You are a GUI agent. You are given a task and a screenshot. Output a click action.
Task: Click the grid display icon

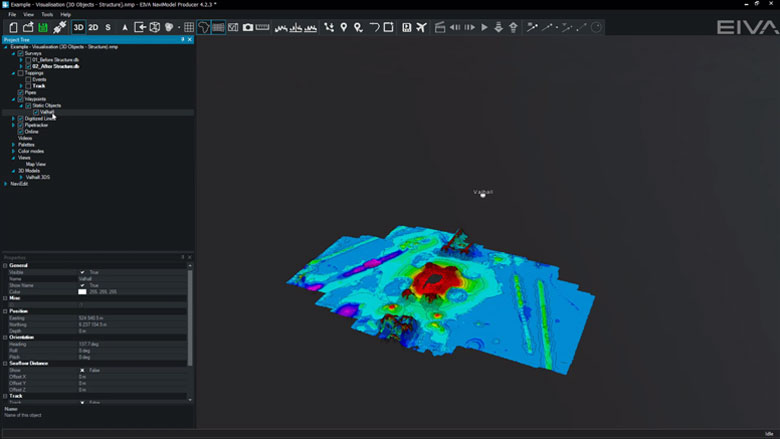(x=189, y=27)
